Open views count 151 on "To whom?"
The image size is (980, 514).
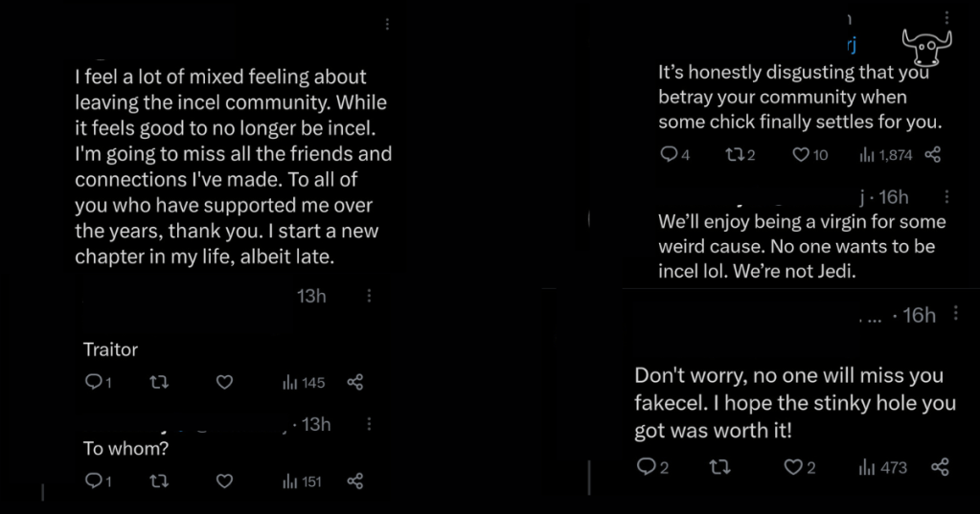[303, 481]
